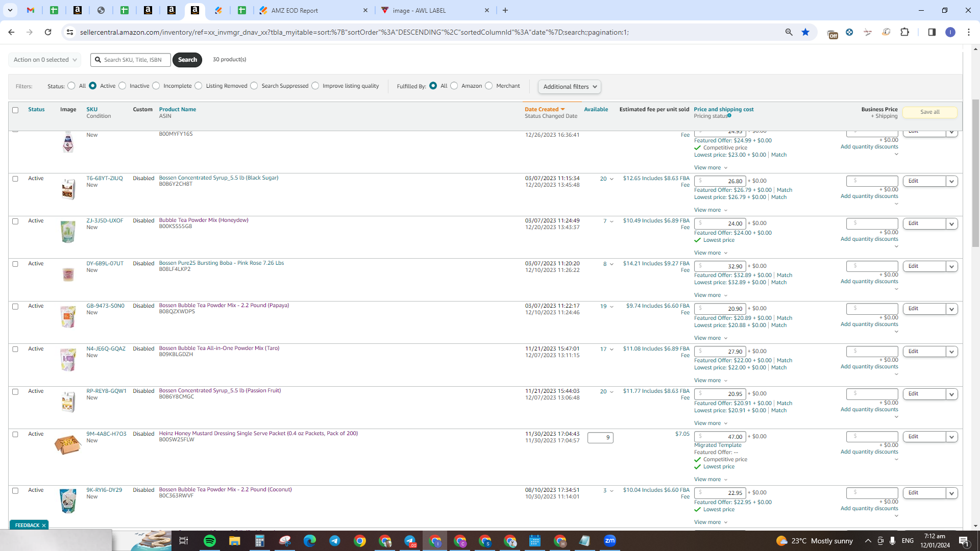980x551 pixels.
Task: Sort by Date Created column
Action: point(544,109)
